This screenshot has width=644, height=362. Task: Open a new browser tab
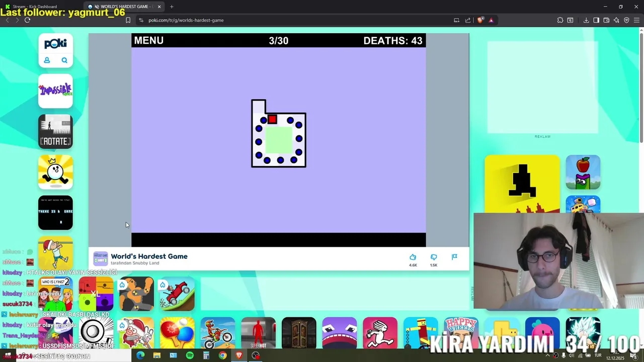pos(172,7)
